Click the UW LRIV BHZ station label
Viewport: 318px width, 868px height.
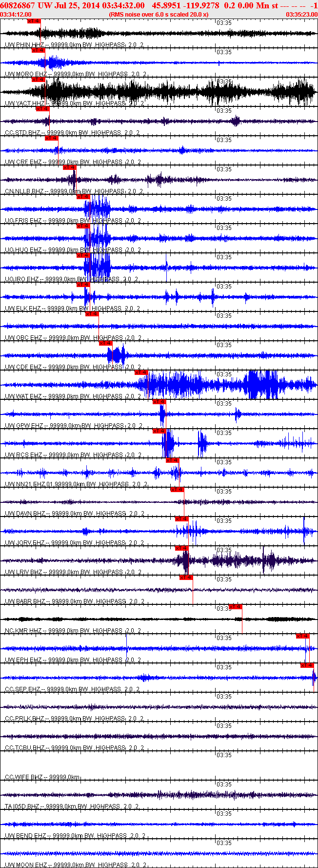coord(74,572)
